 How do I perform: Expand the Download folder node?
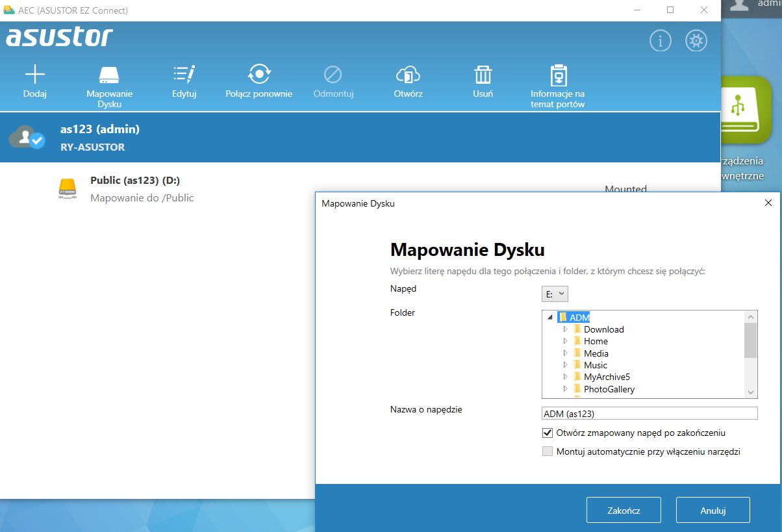[x=565, y=329]
